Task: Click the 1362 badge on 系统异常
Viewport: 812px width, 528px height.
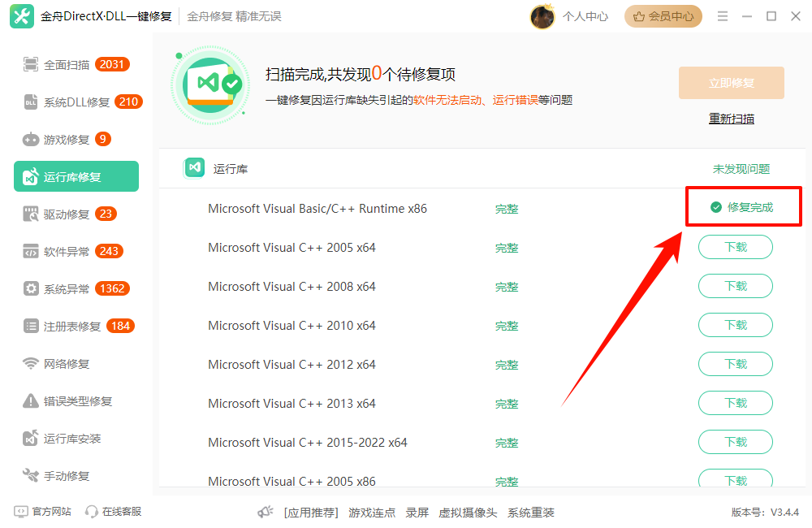Action: click(112, 288)
